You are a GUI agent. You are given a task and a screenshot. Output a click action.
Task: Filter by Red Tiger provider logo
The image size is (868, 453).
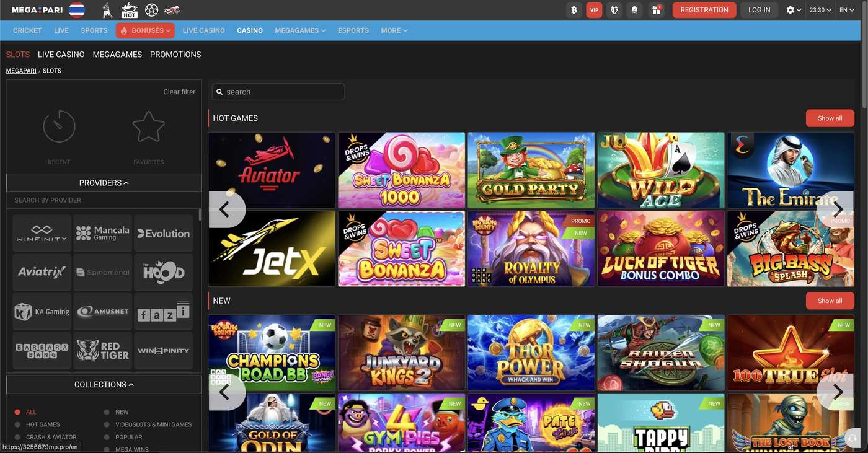pyautogui.click(x=103, y=350)
